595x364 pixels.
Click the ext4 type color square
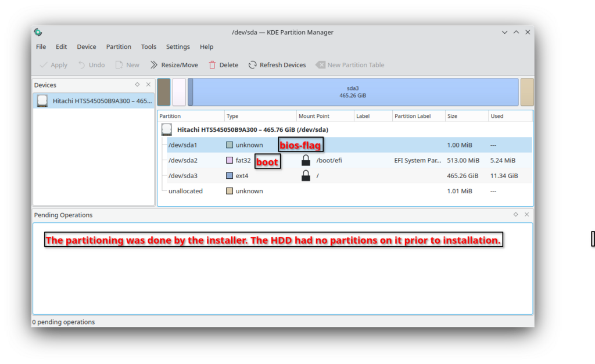(230, 175)
